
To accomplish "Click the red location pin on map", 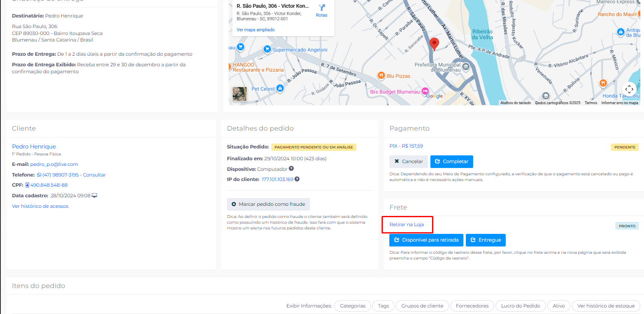I will point(434,44).
